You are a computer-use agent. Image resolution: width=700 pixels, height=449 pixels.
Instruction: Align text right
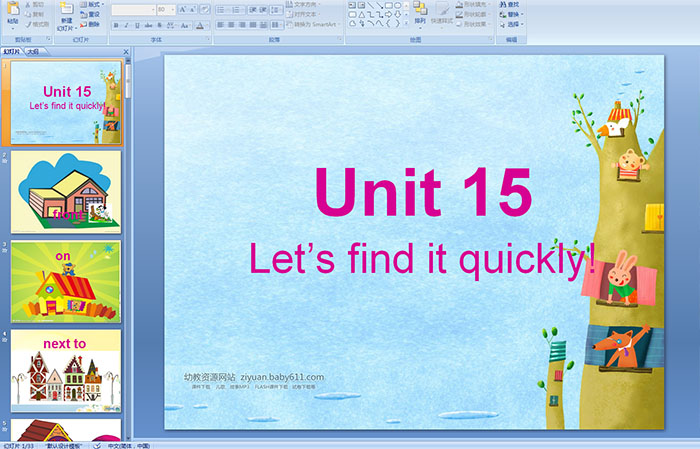(x=242, y=25)
